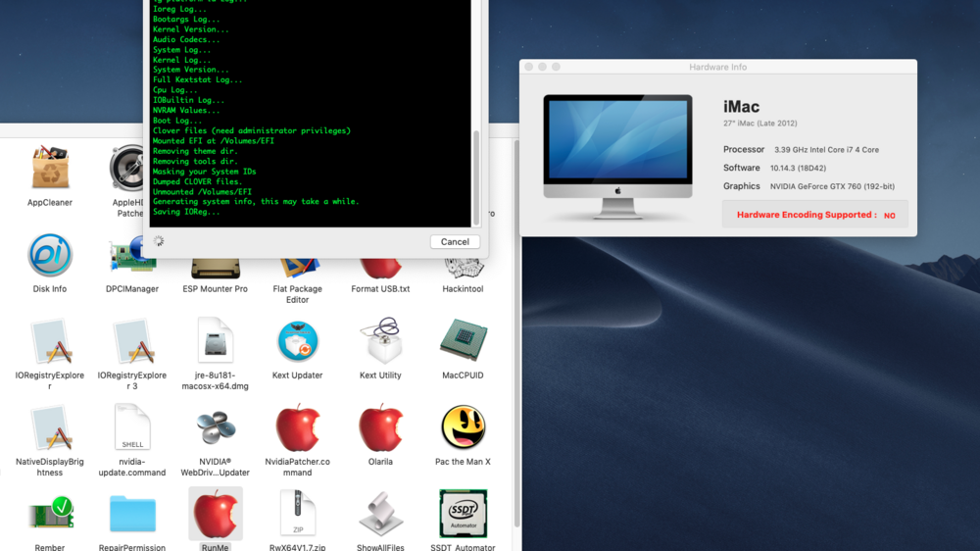Open the ShowAllFiles app icon
The width and height of the screenshot is (980, 551).
380,514
